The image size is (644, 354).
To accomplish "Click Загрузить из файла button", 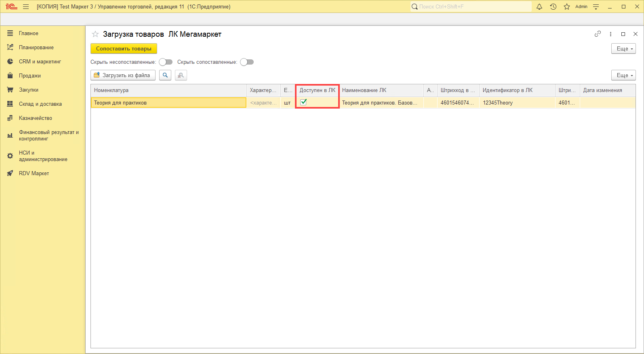I will click(x=123, y=75).
